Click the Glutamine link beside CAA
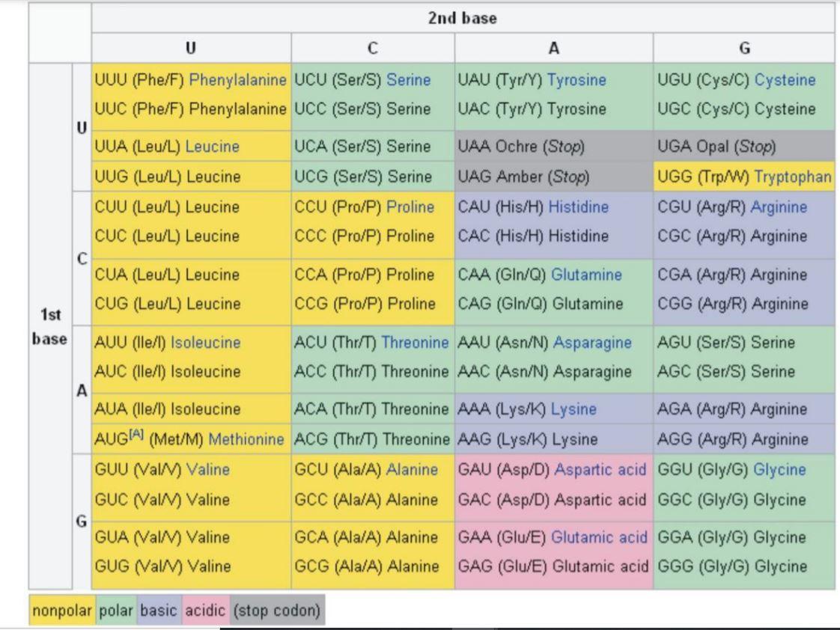840x630 pixels. pyautogui.click(x=587, y=275)
